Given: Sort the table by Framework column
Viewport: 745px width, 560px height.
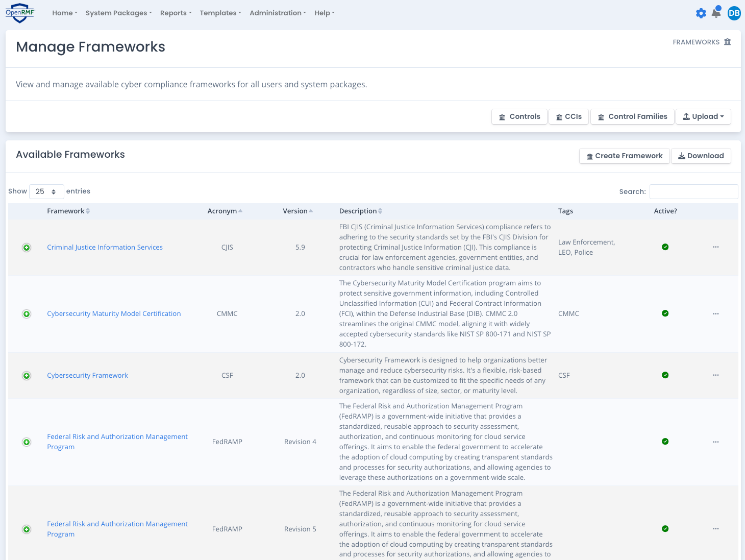Looking at the screenshot, I should point(68,211).
